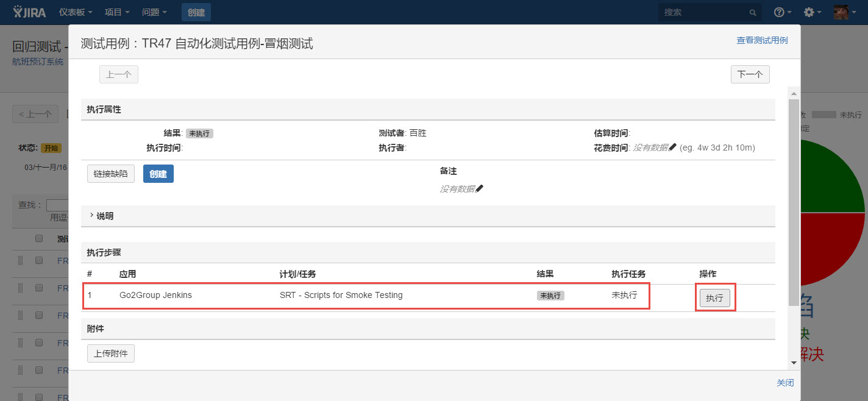
Task: Click the user avatar in the header
Action: (841, 12)
